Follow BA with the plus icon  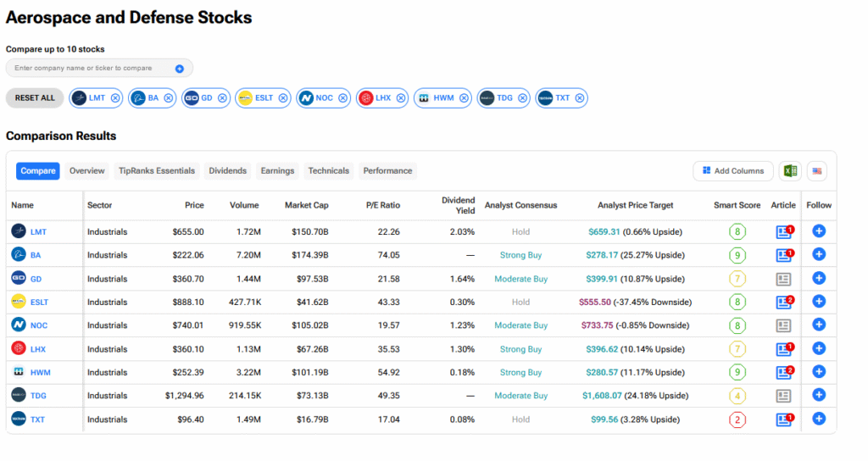point(819,254)
